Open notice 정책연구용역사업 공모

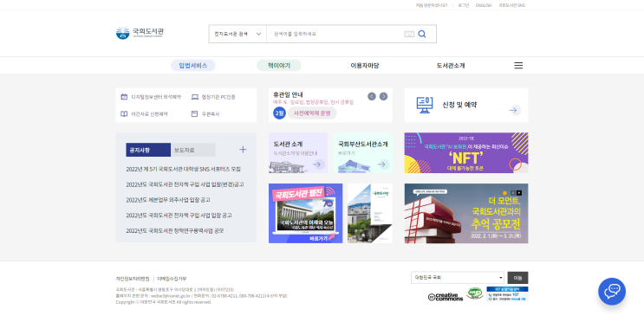point(175,231)
